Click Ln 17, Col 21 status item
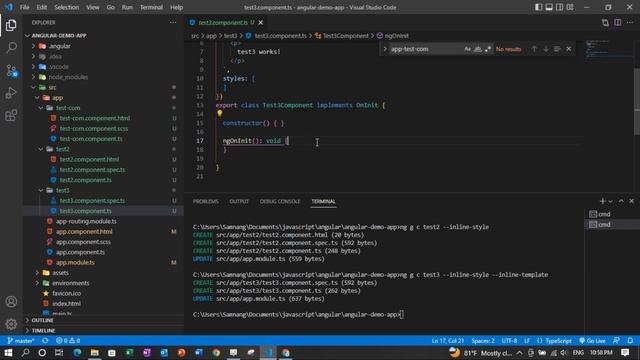 [x=448, y=340]
